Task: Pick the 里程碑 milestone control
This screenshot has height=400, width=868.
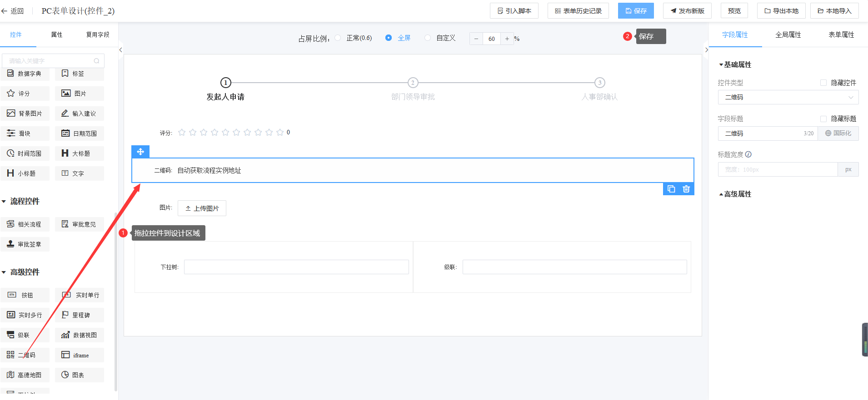Action: click(x=80, y=315)
